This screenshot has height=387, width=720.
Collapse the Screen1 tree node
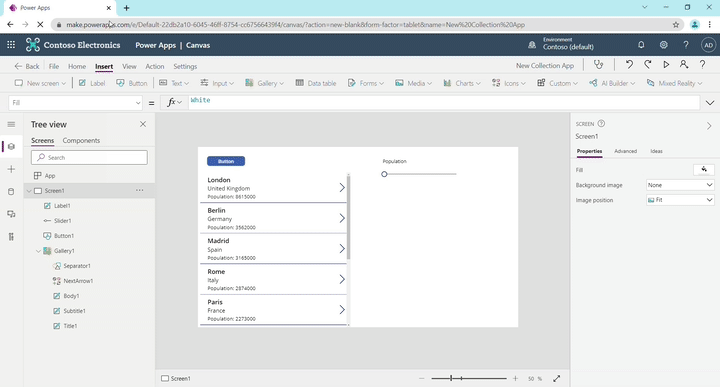click(29, 191)
